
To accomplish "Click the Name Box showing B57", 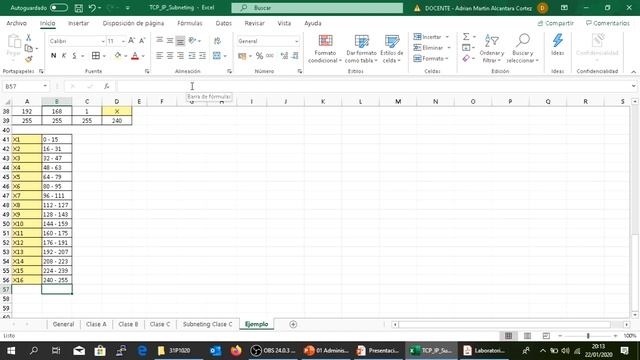I will coord(22,87).
